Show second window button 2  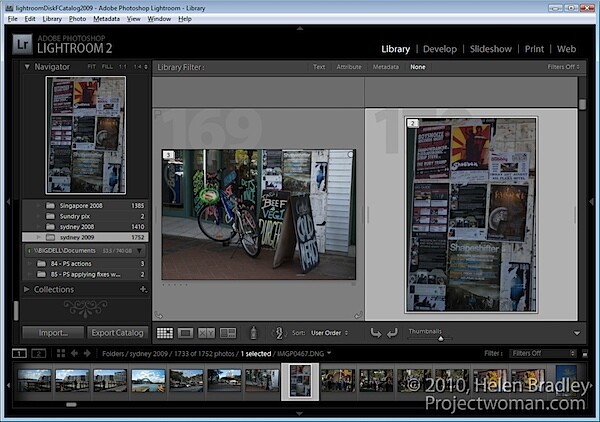38,354
